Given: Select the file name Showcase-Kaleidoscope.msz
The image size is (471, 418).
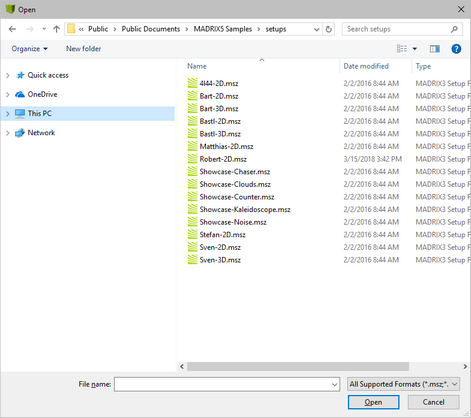Looking at the screenshot, I should click(x=245, y=210).
